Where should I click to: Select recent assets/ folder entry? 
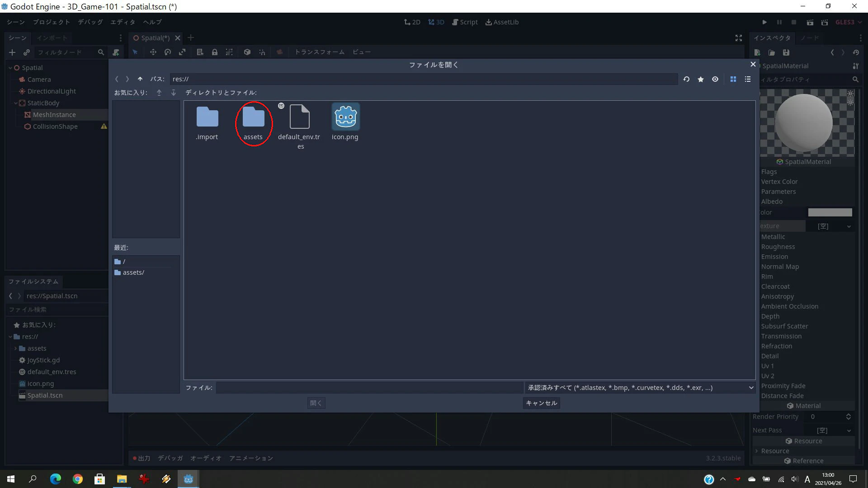pos(146,272)
